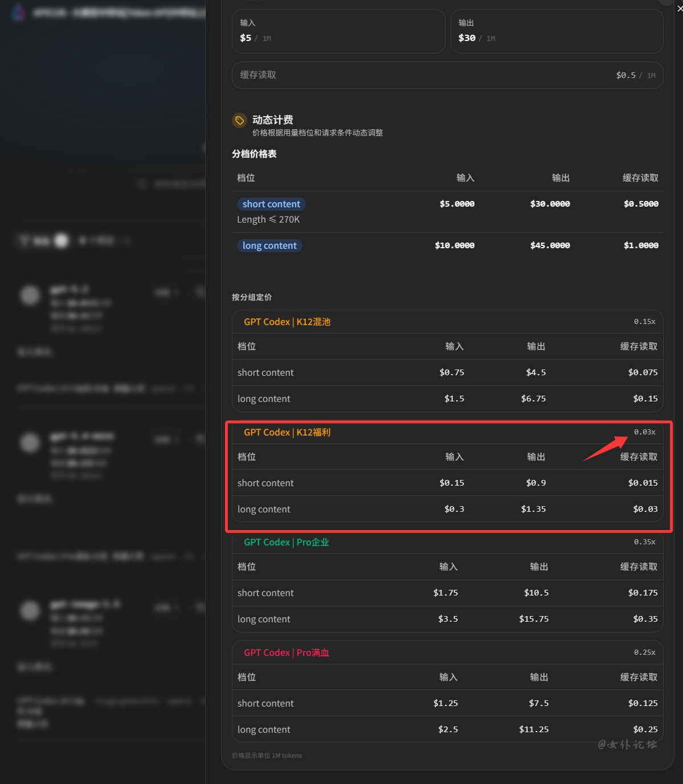This screenshot has width=683, height=784.
Task: Click the $0.075 cache read price
Action: click(x=643, y=372)
